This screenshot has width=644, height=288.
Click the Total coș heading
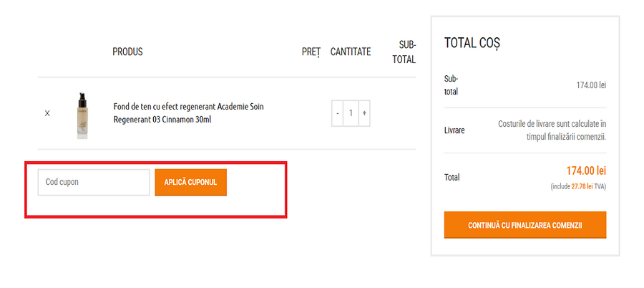[x=472, y=43]
